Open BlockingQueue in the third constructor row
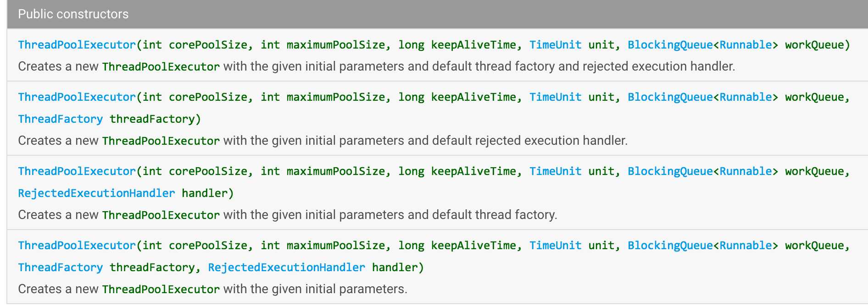This screenshot has width=868, height=306. tap(670, 171)
